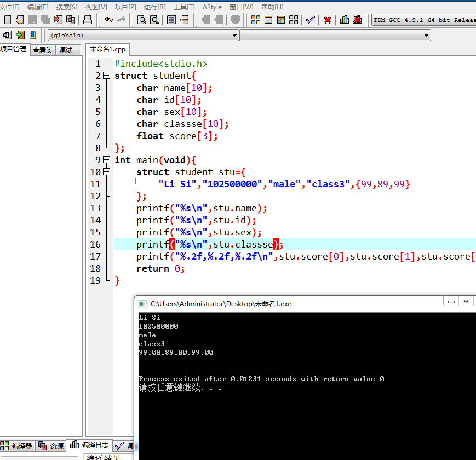Click the Close file icon
The image size is (476, 460).
tap(58, 20)
